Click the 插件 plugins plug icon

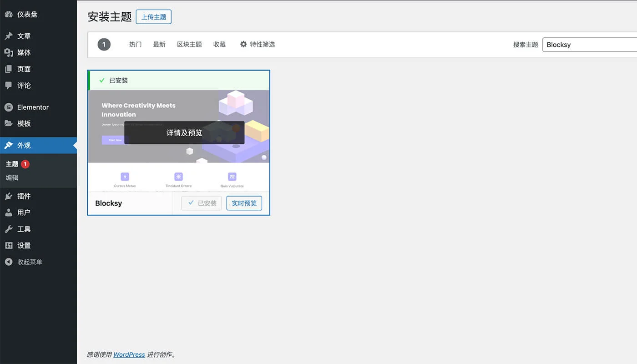(9, 196)
